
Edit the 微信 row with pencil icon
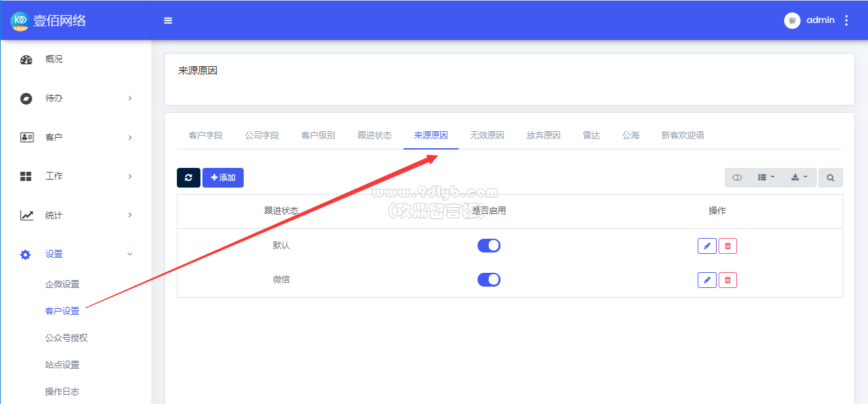pos(707,280)
